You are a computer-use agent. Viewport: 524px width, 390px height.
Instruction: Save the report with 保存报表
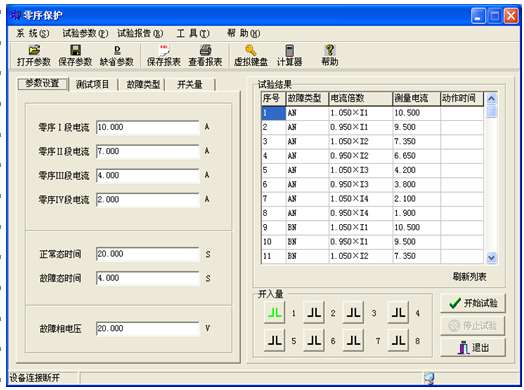(164, 56)
